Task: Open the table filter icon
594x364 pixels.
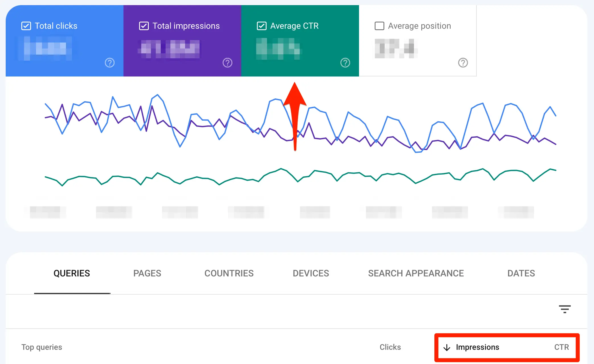Action: (564, 309)
